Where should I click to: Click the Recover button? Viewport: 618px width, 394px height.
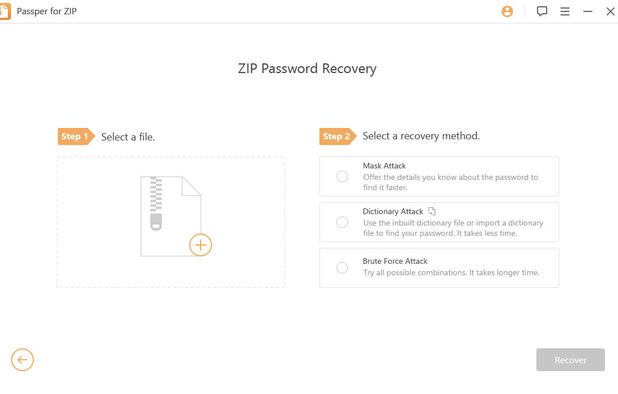(x=570, y=360)
